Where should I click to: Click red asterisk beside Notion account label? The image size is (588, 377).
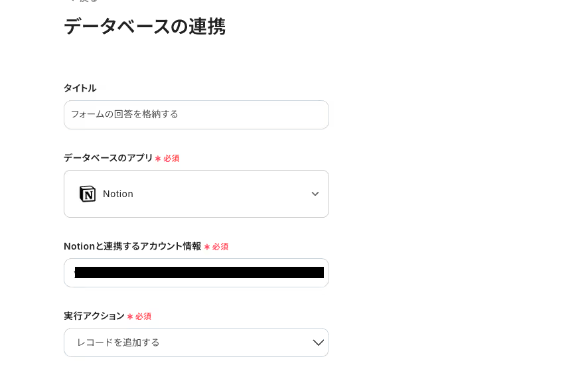[x=207, y=247]
